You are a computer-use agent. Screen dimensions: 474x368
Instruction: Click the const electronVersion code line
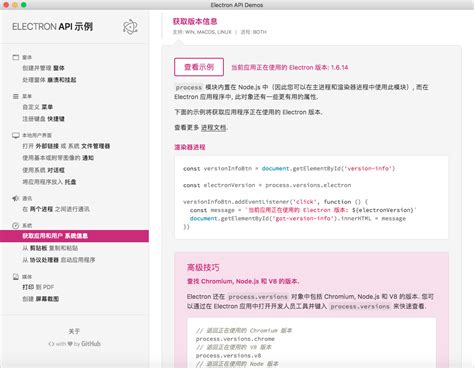pyautogui.click(x=267, y=185)
